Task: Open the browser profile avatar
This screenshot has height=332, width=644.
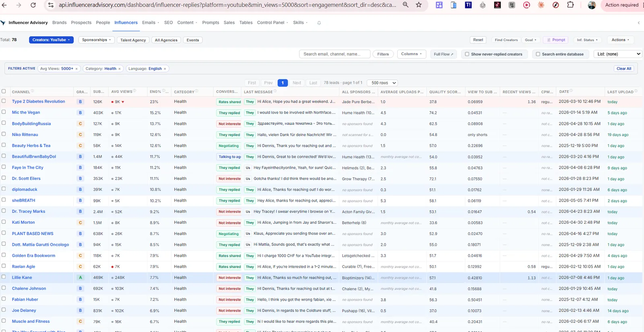Action: click(x=592, y=5)
